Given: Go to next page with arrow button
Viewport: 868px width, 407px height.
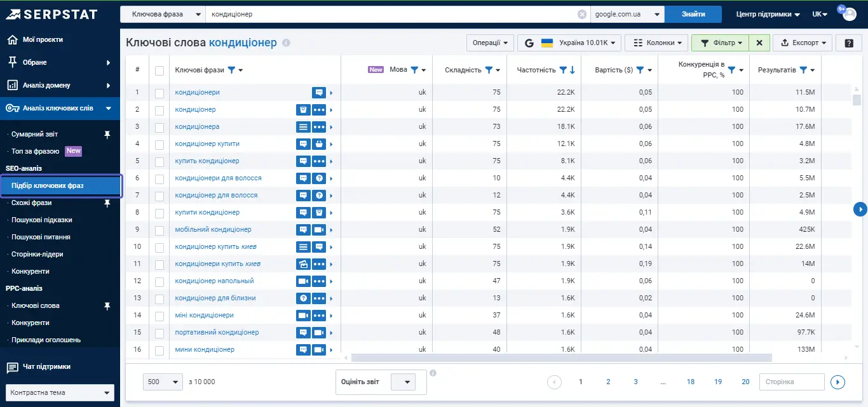Looking at the screenshot, I should click(838, 382).
